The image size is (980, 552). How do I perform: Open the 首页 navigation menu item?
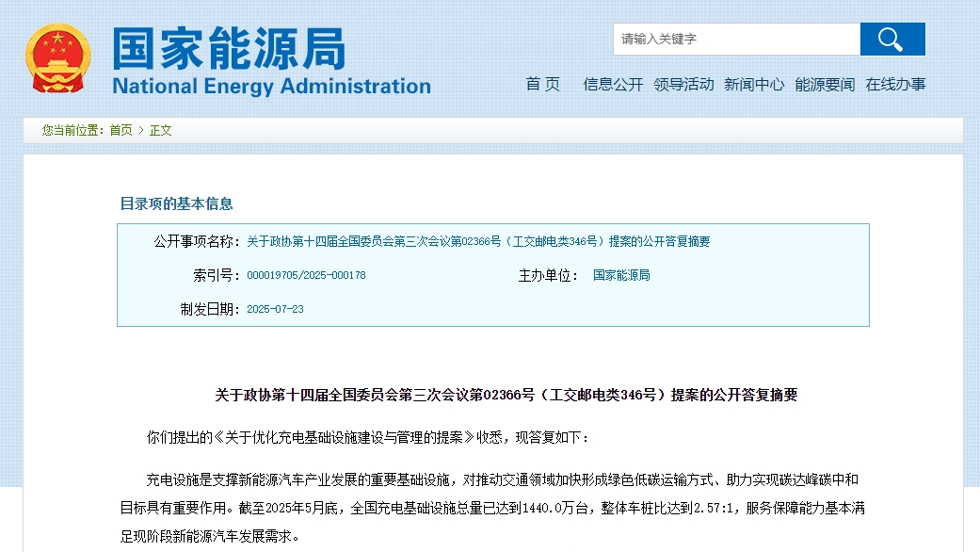point(543,85)
